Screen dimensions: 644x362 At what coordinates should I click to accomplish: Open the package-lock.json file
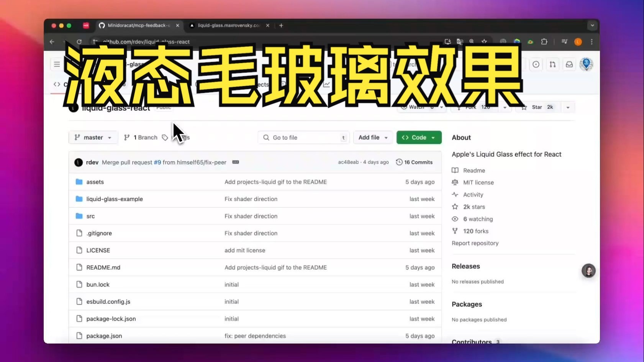111,319
